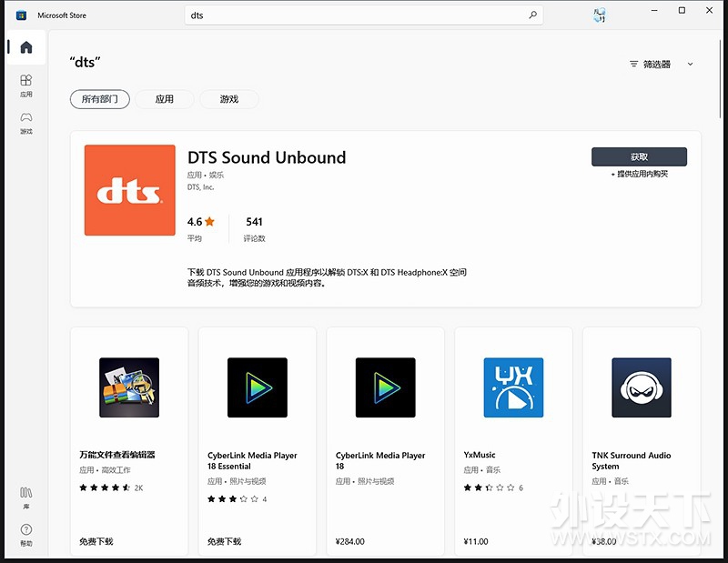Open 帮助 (Help) in sidebar
This screenshot has height=563, width=728.
[x=26, y=535]
